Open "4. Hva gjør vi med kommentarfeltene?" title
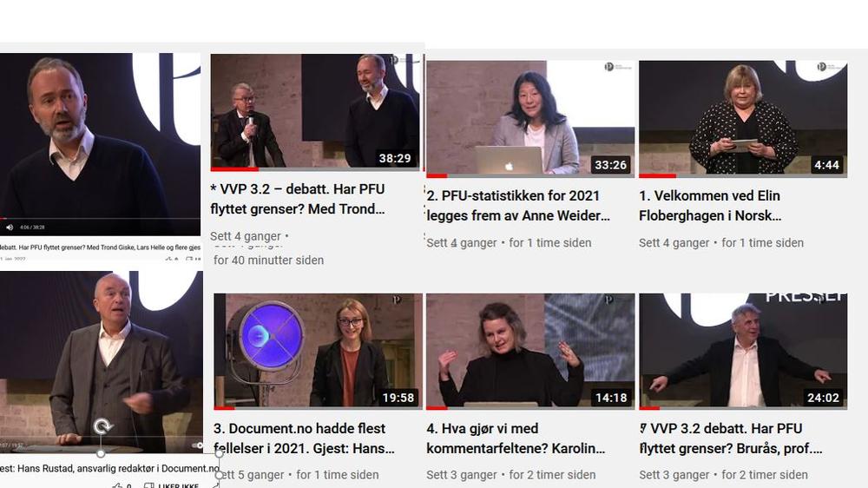The image size is (868, 488). click(x=516, y=439)
